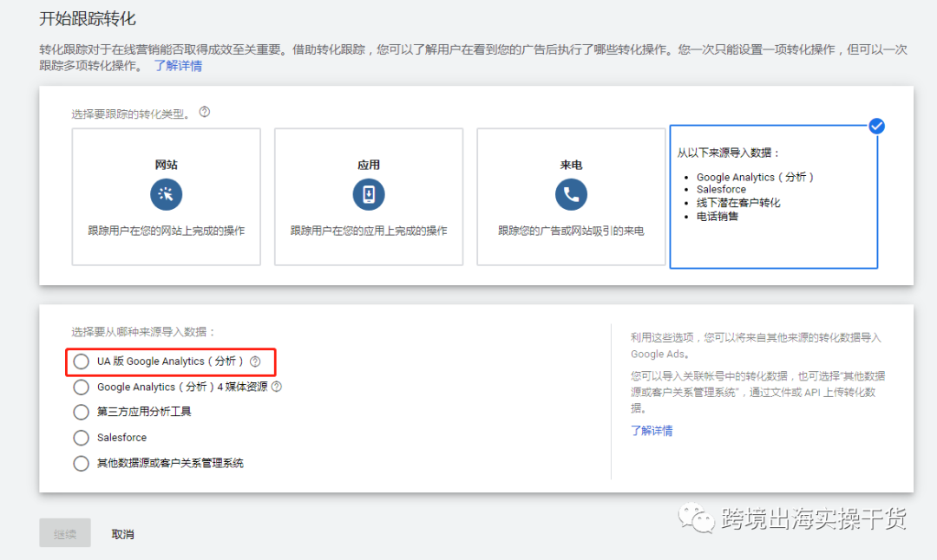Click the telephone icon under 来电

click(571, 194)
